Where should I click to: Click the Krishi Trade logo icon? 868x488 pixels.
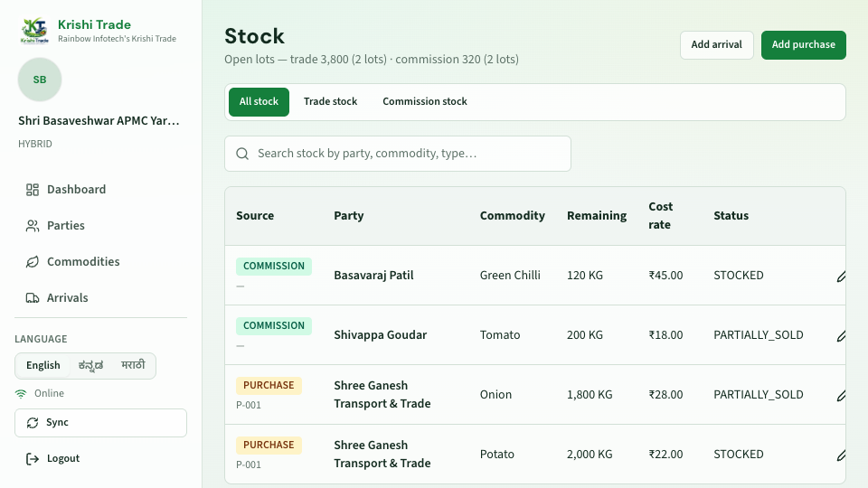pos(34,31)
